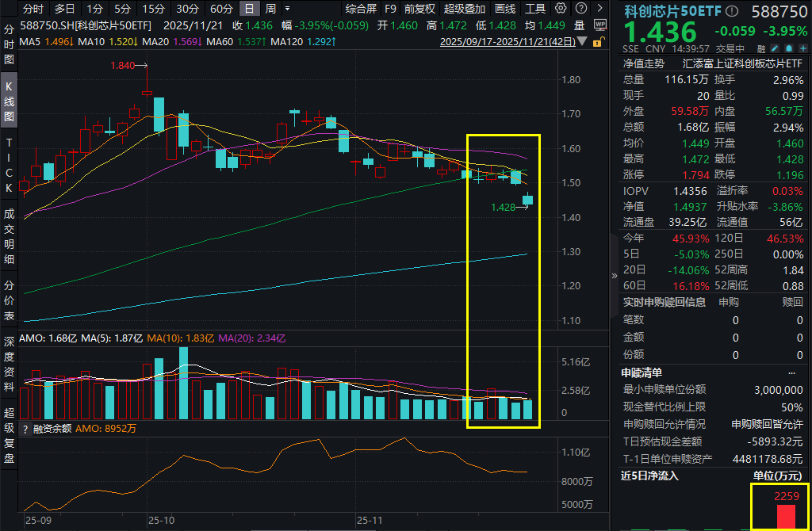The image size is (812, 531).
Task: Click the plus icon to add to watchlist
Action: 803,48
